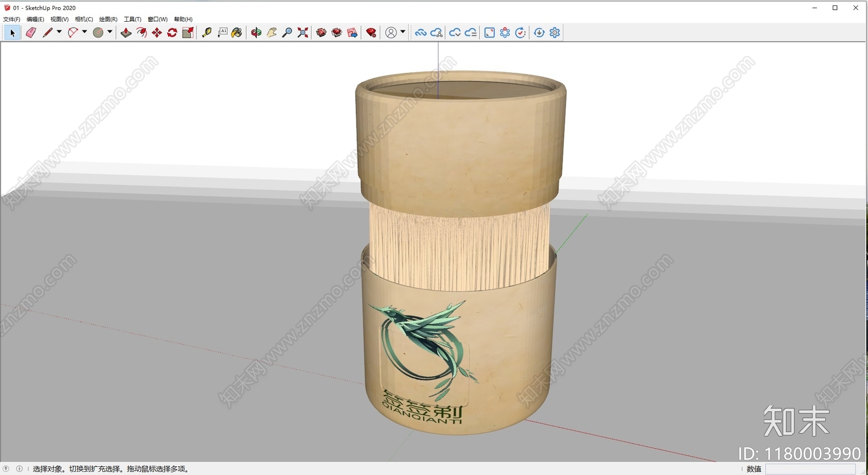
Task: Open the blue gear settings icon
Action: tap(554, 33)
